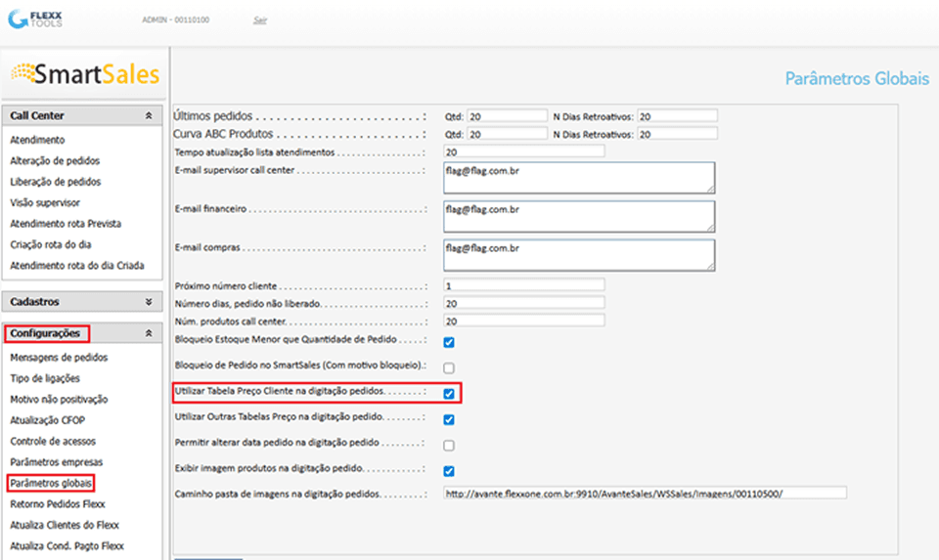Click Últimos pedidos N Dias Retroativos field
Screen dimensions: 939x560
click(x=677, y=116)
